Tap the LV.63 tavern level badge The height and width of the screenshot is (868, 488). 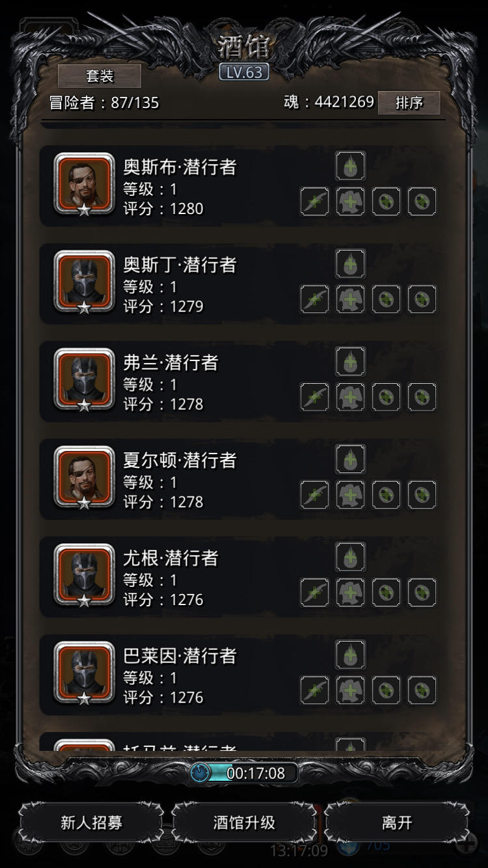coord(244,72)
